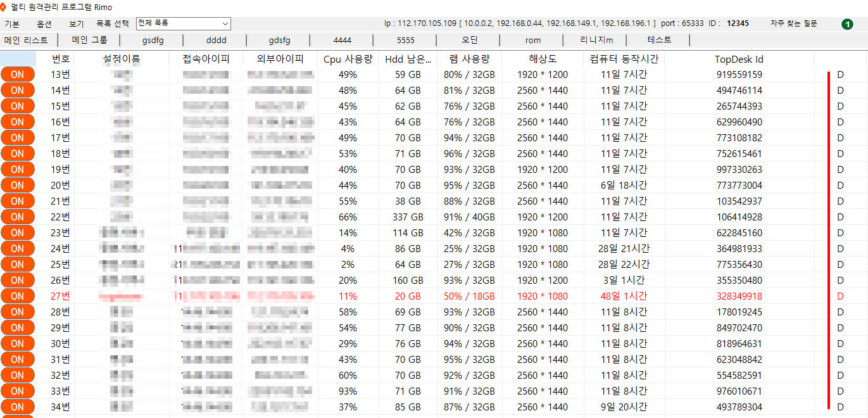Toggle the ON switch for row 20번

pos(18,185)
